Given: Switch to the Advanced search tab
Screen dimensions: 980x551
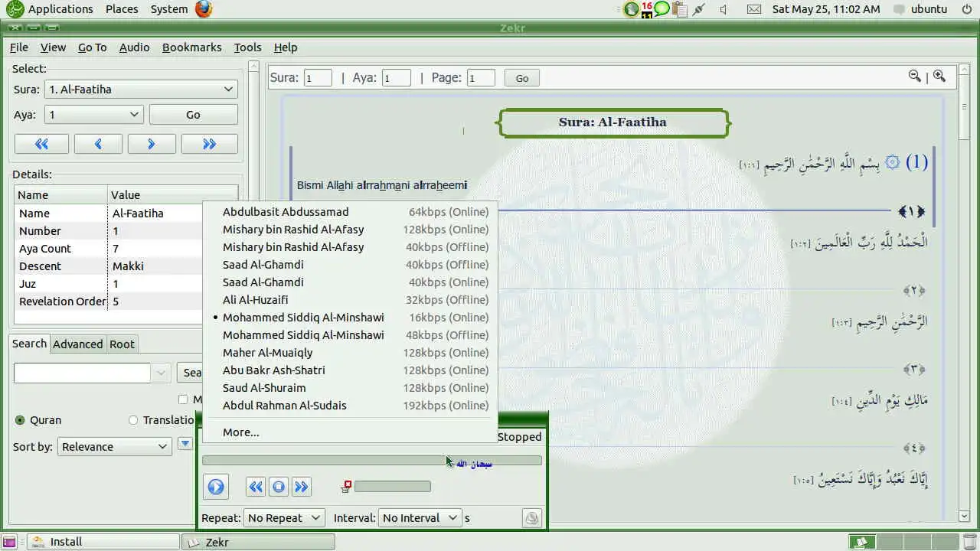Looking at the screenshot, I should click(x=78, y=344).
